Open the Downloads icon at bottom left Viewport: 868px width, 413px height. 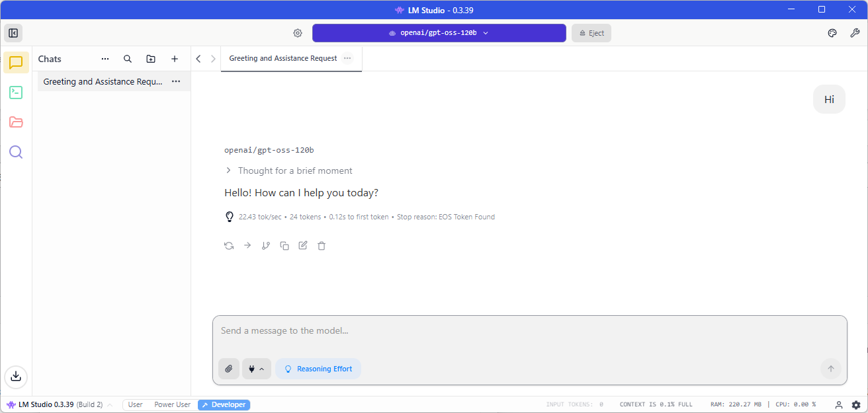(x=16, y=376)
